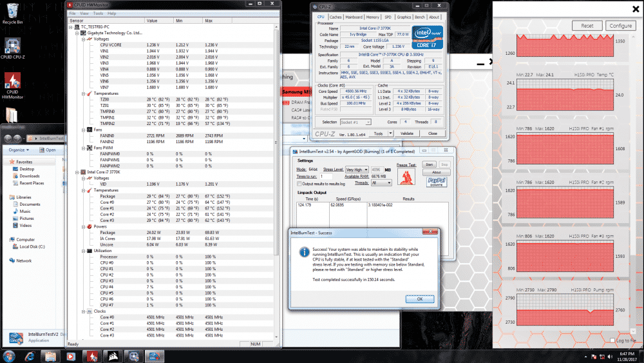Image resolution: width=644 pixels, height=363 pixels.
Task: Open CPUID HWMonitor desktop icon
Action: click(x=12, y=86)
